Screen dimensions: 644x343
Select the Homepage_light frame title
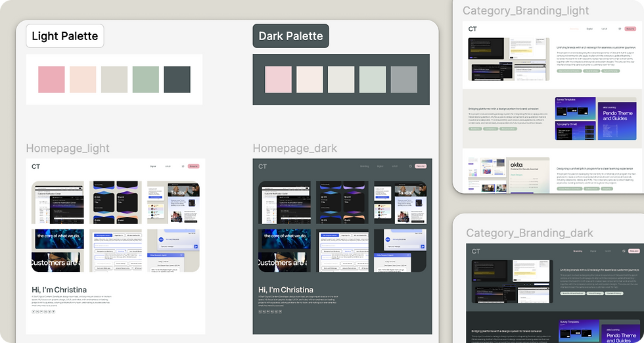(68, 148)
